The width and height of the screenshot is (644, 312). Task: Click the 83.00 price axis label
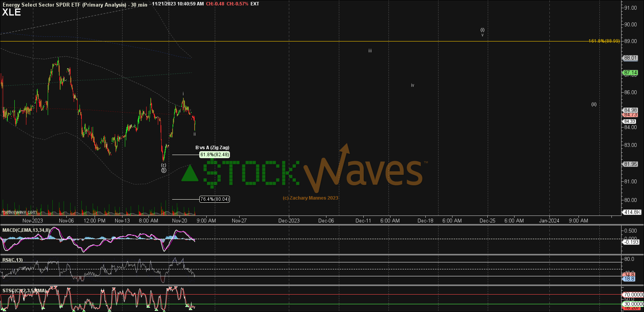630,145
